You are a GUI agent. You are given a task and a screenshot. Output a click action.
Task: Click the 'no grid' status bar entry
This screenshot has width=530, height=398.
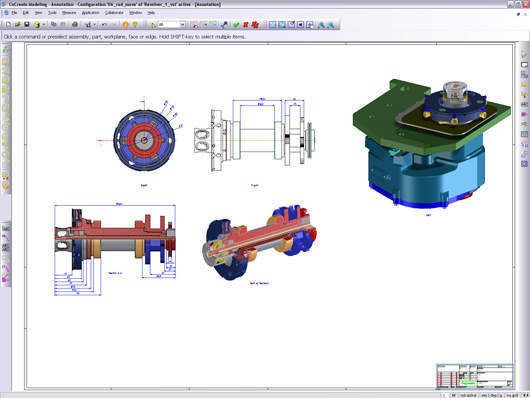(x=512, y=395)
